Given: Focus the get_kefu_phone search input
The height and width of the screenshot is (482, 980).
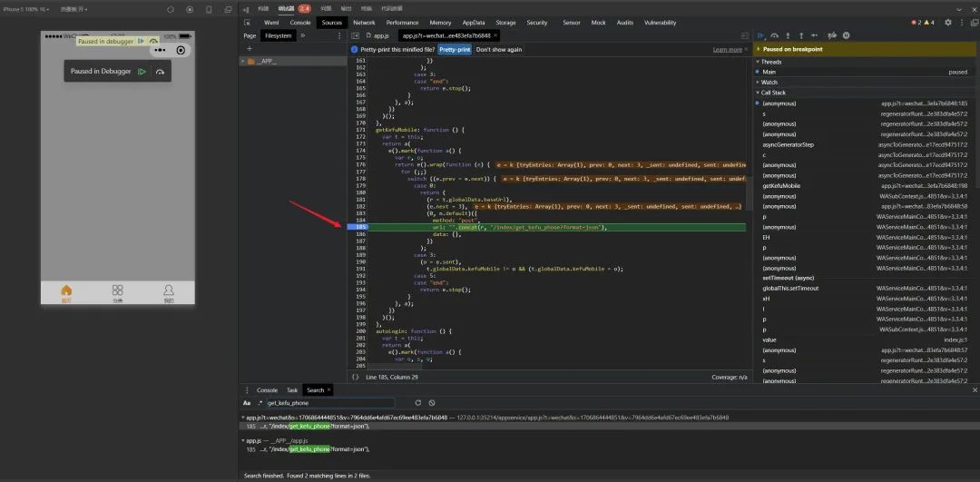Looking at the screenshot, I should (330, 403).
